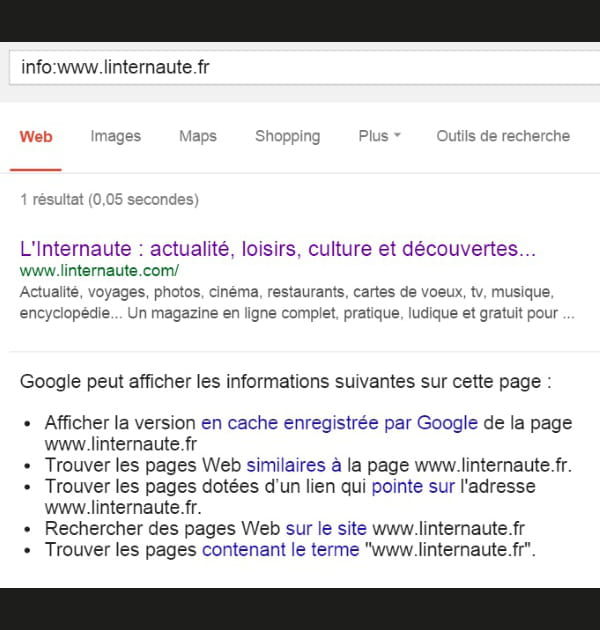600x630 pixels.
Task: Switch to the Images tab
Action: click(115, 137)
